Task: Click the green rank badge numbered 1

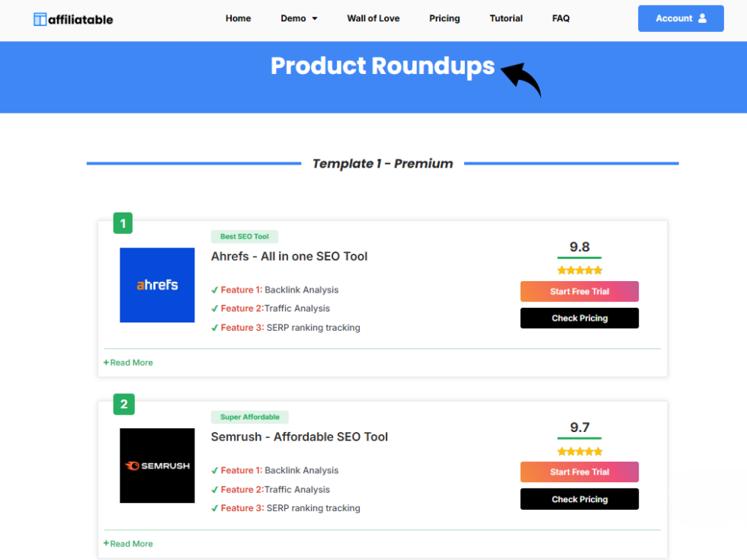Action: point(123,222)
